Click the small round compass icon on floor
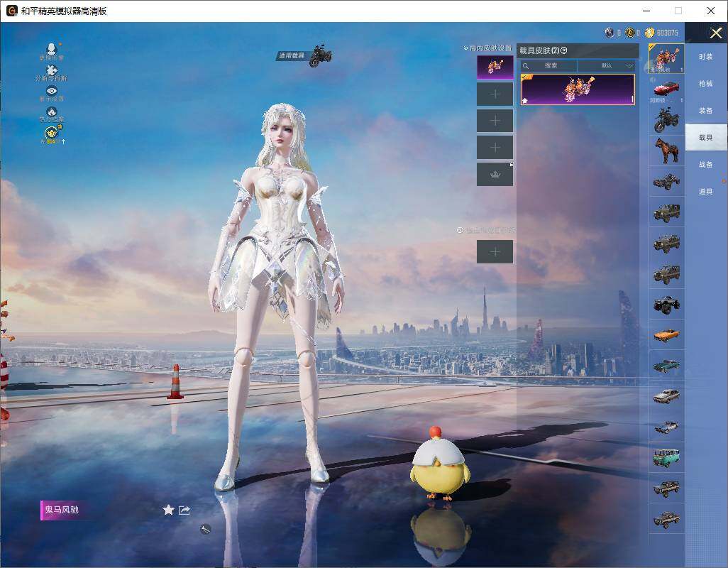The height and width of the screenshot is (568, 728). pyautogui.click(x=206, y=529)
